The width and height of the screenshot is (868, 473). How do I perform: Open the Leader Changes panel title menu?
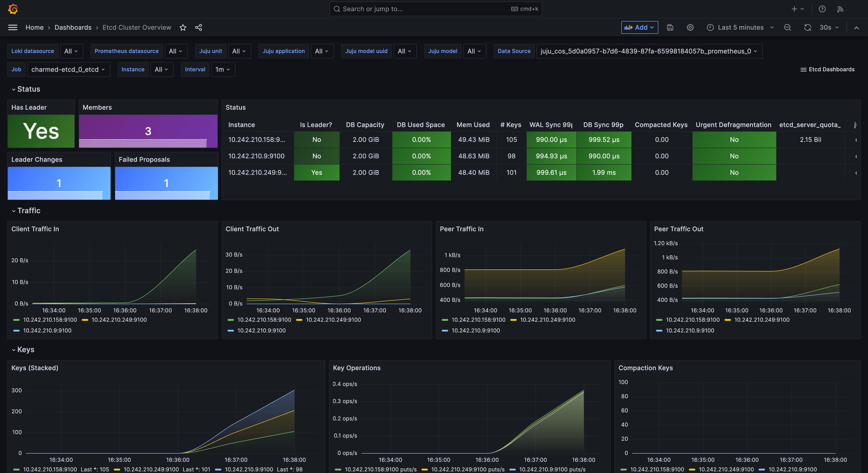[37, 159]
